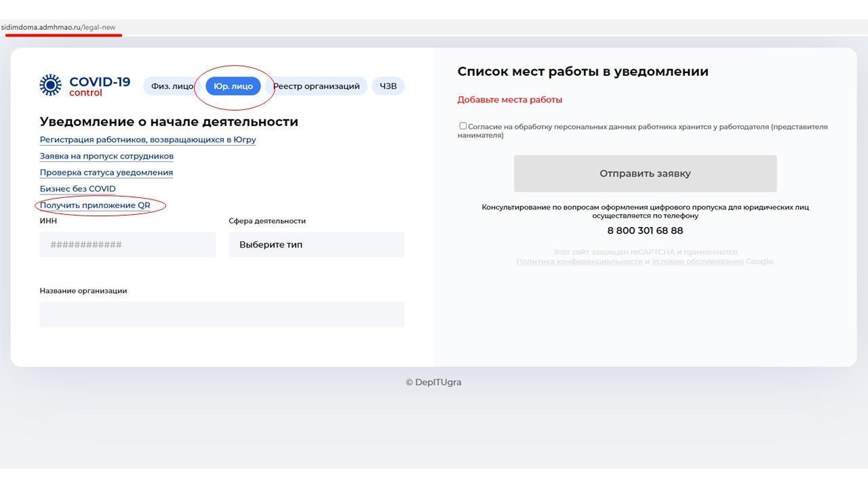Open the Условия обслуживания link

tap(697, 262)
